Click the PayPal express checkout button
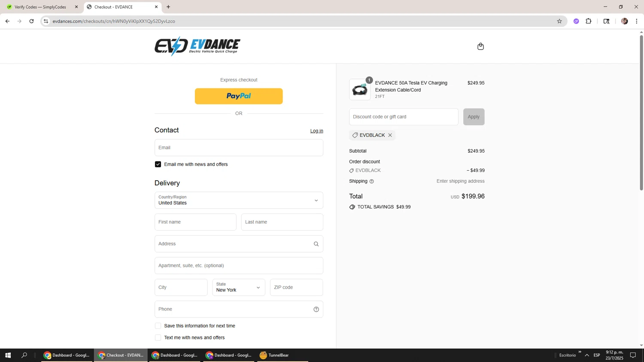 239,96
